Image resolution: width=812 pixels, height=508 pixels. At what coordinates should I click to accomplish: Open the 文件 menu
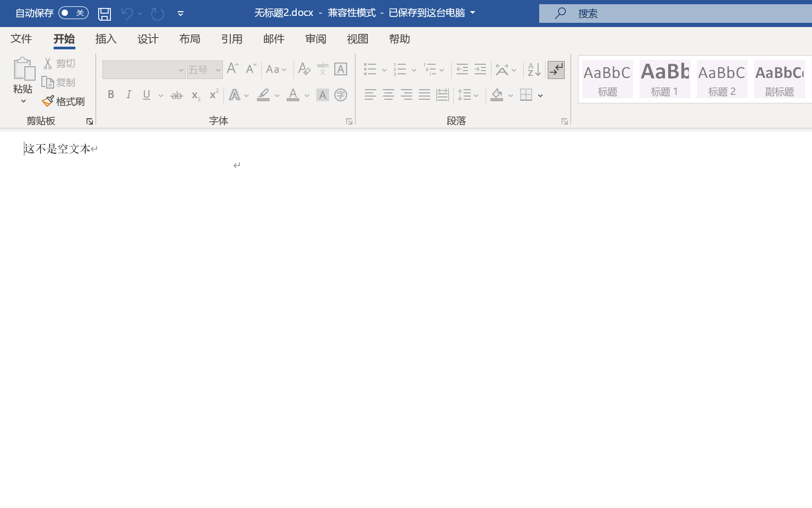coord(21,39)
